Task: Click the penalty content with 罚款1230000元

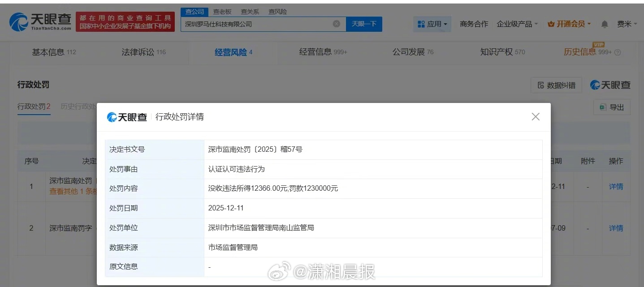Action: [273, 188]
